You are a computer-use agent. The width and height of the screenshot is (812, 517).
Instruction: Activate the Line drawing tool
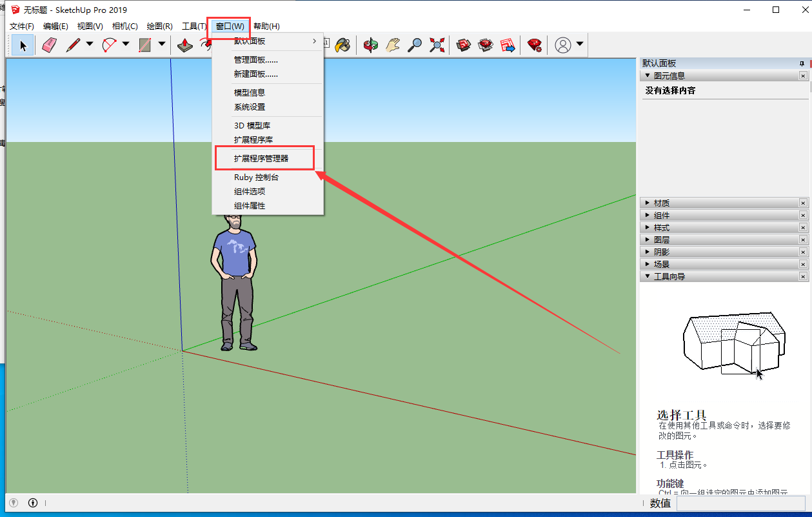pyautogui.click(x=71, y=45)
